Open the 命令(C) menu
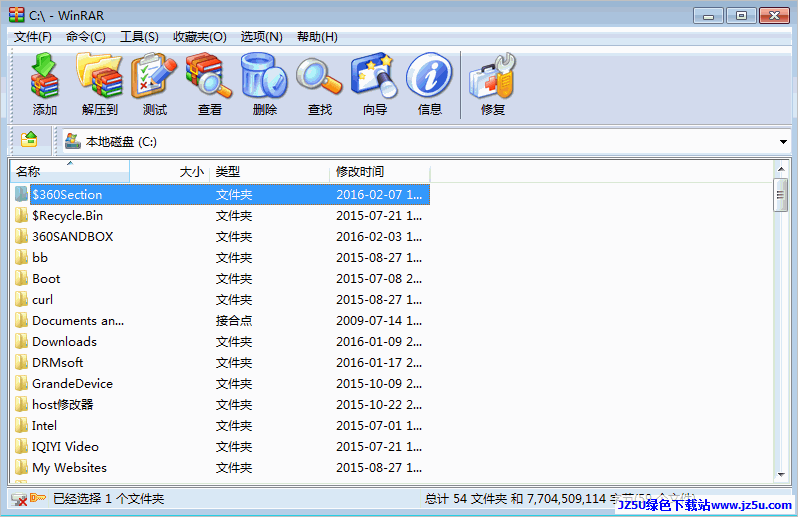Image resolution: width=798 pixels, height=517 pixels. pos(86,37)
